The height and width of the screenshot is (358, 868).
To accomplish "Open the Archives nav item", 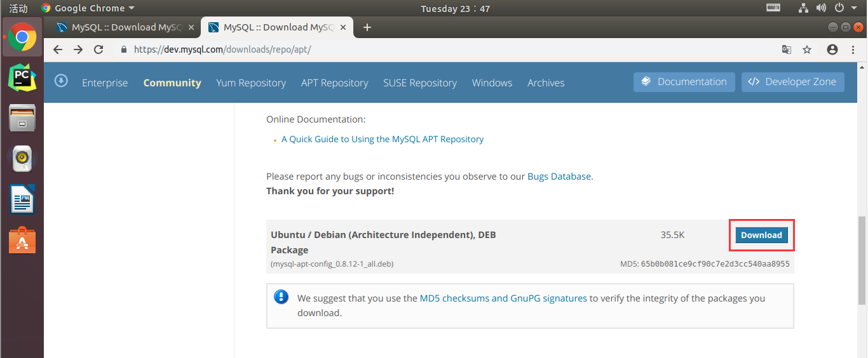I will 546,83.
